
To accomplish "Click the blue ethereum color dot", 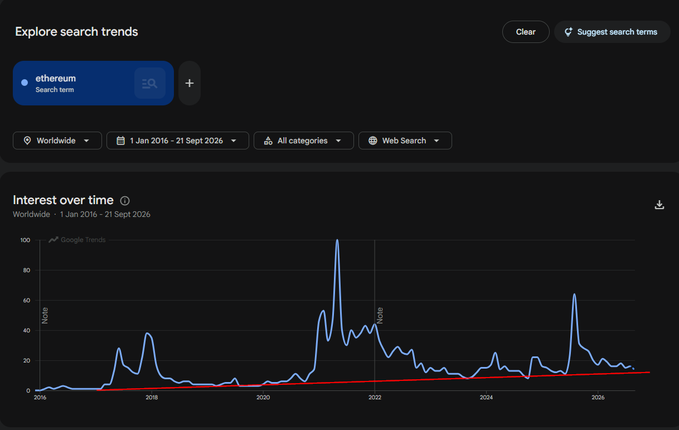I will point(25,82).
